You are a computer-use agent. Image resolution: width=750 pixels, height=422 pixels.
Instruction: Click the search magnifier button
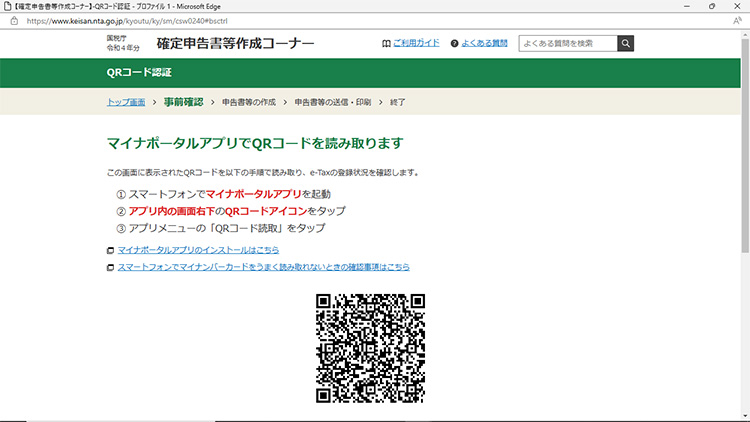tap(625, 43)
